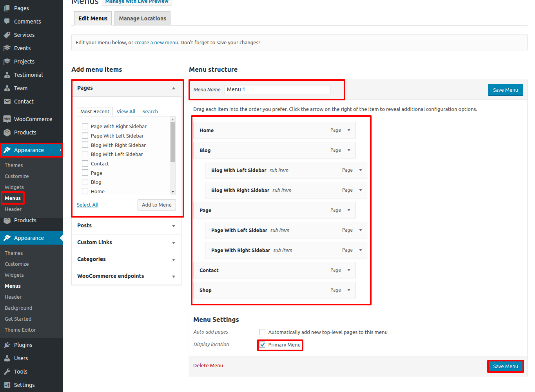
Task: Click the Appearance menu outlined in red
Action: click(x=31, y=150)
